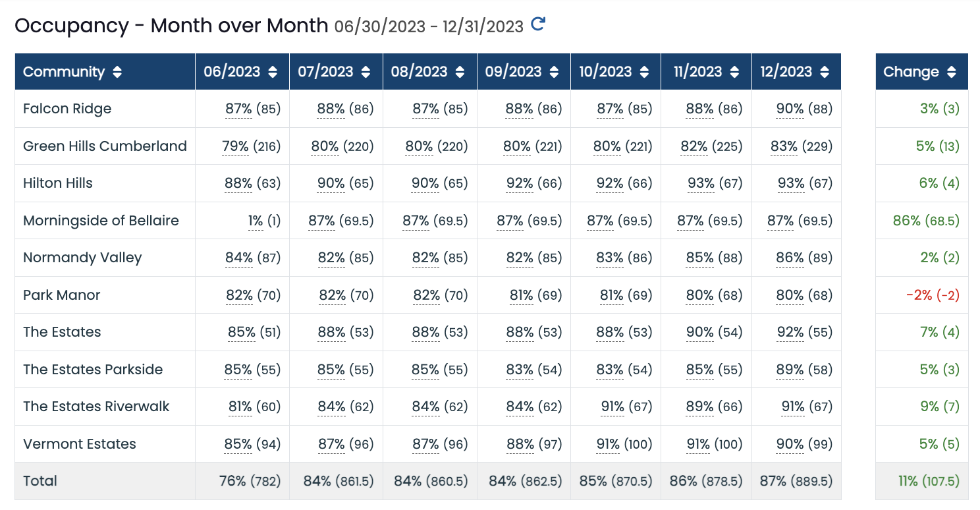Sort by the 09/2023 column arrows

(555, 72)
